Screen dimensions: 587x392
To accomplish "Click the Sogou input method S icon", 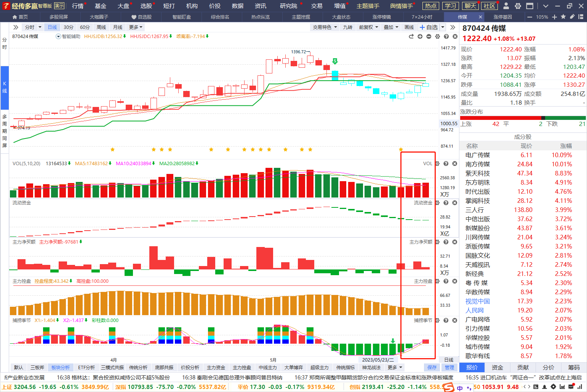I will (448, 387).
